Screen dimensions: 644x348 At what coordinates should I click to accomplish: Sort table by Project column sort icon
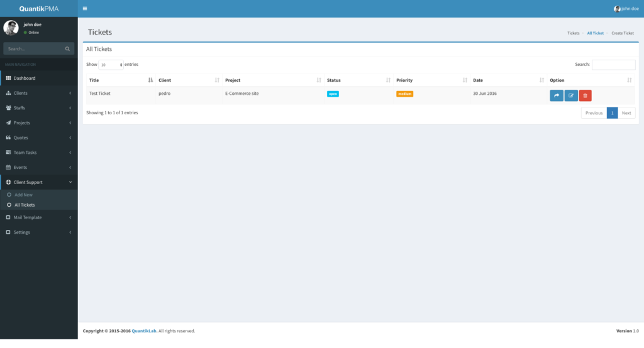coord(319,80)
